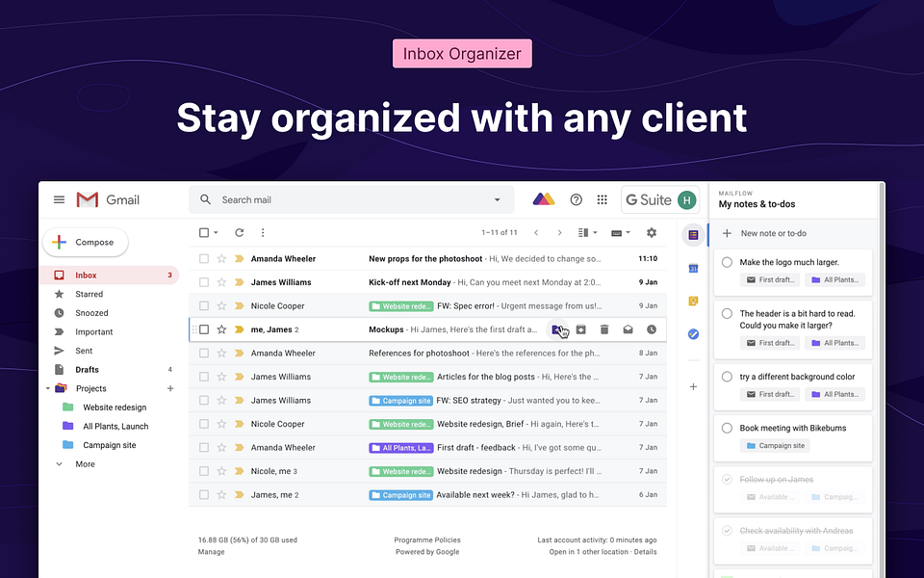Open the Keep side panel icon

point(694,302)
